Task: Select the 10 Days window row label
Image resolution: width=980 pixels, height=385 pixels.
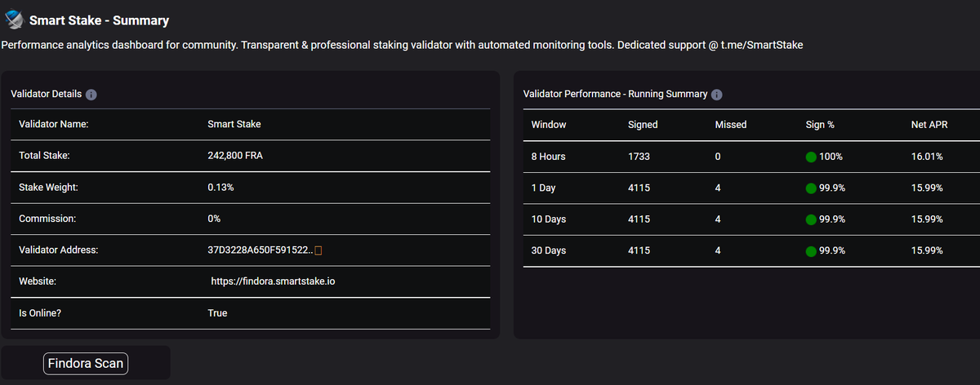Action: point(548,219)
